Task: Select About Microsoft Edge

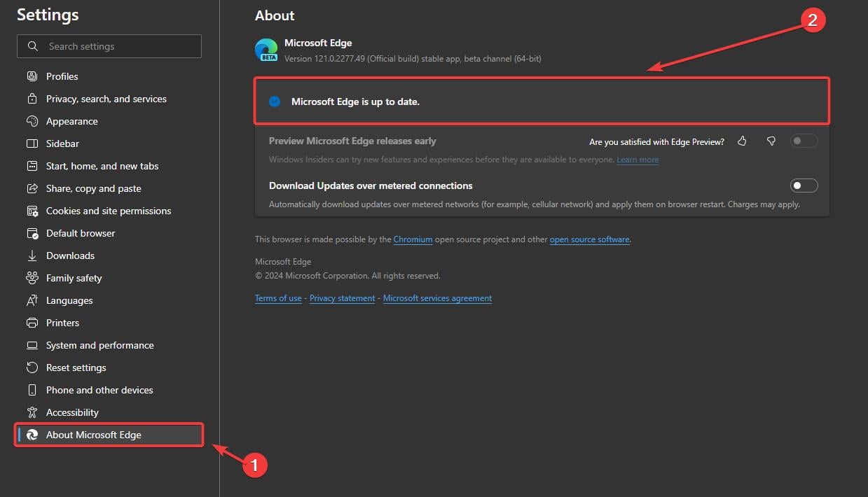Action: [x=109, y=435]
